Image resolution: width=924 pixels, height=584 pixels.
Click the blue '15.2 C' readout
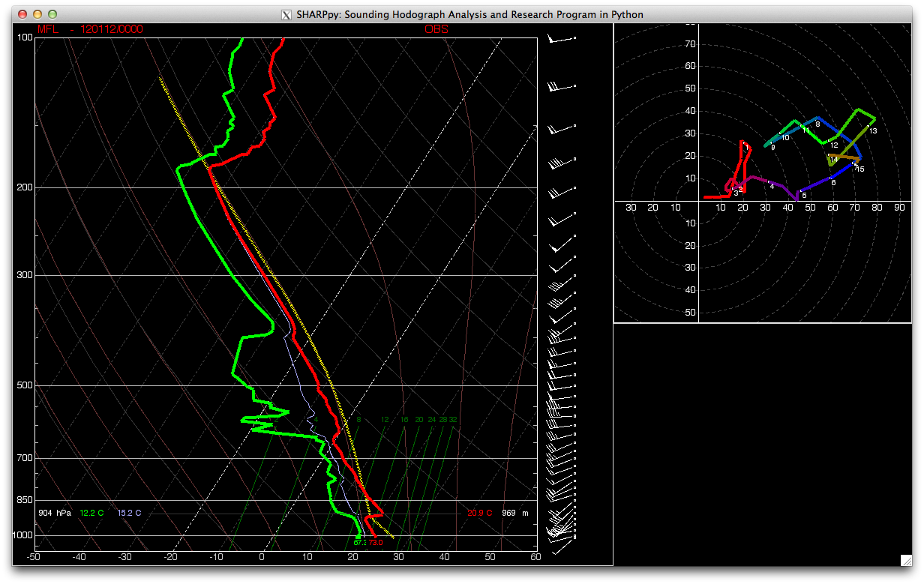click(129, 513)
